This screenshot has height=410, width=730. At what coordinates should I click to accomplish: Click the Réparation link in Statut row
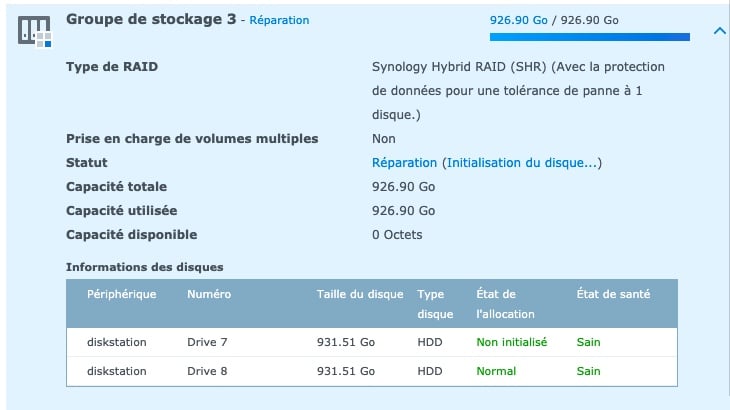pyautogui.click(x=404, y=163)
